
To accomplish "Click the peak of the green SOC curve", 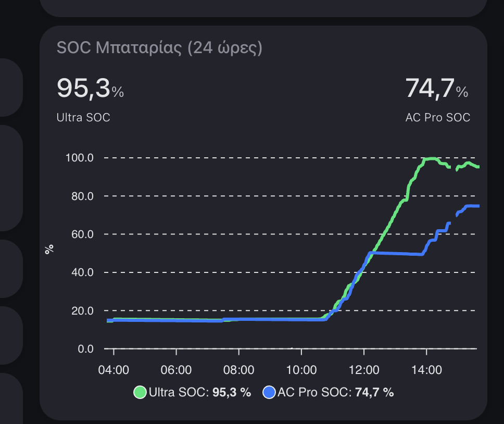I will coord(430,158).
